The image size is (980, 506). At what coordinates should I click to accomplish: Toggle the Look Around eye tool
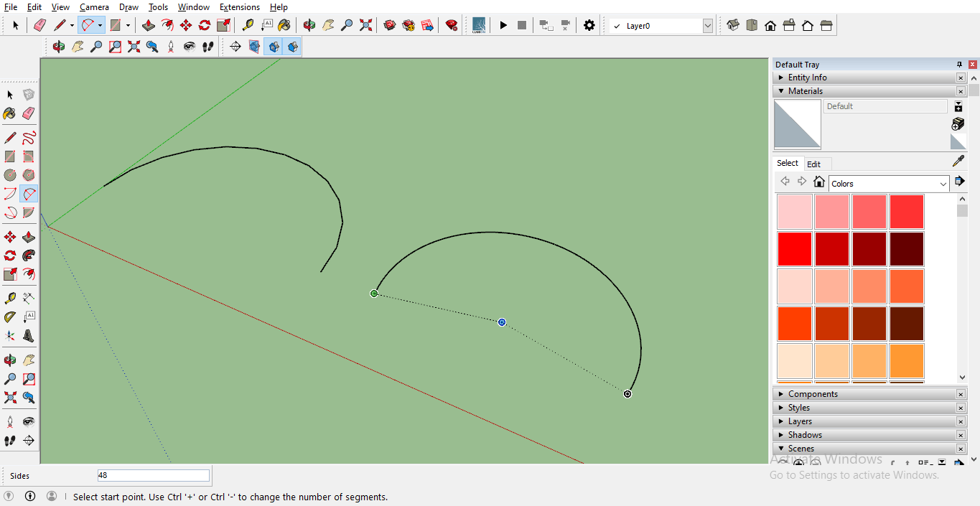tap(190, 47)
